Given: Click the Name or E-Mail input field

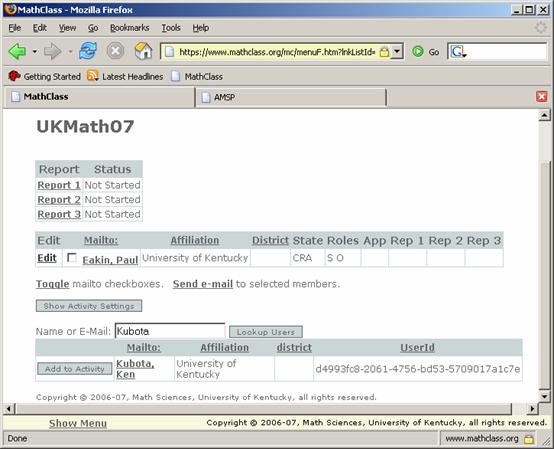Looking at the screenshot, I should pos(170,331).
